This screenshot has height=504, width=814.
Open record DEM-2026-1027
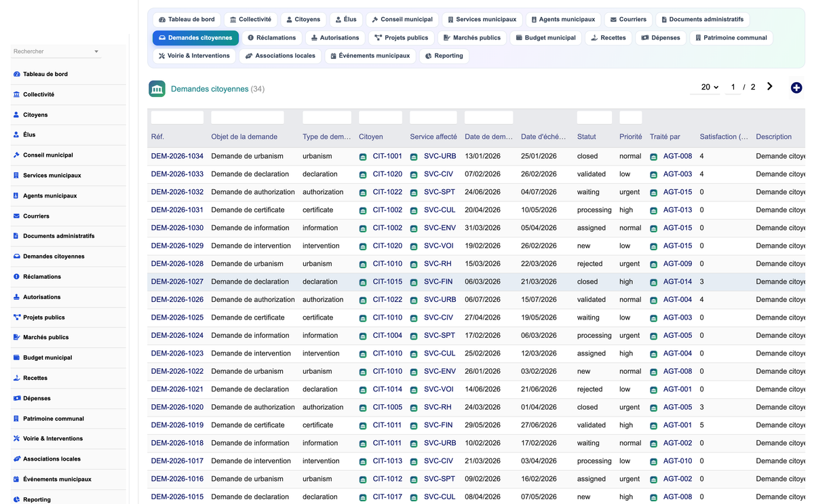[177, 282]
